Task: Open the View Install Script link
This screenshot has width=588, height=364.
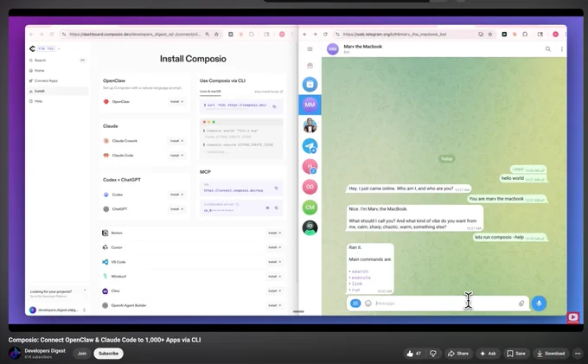Action: [269, 92]
